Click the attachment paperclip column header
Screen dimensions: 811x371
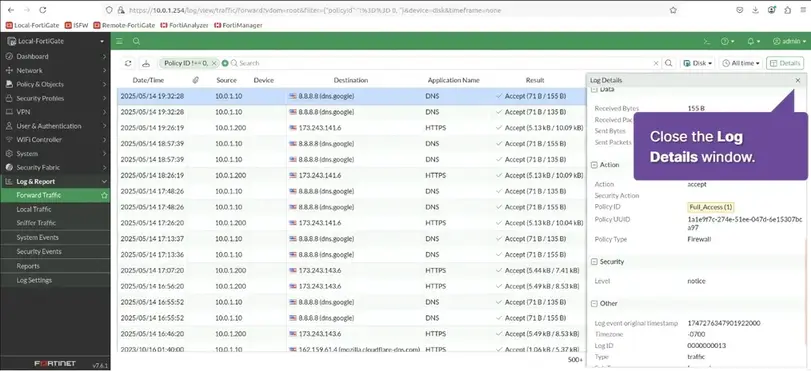[x=196, y=80]
